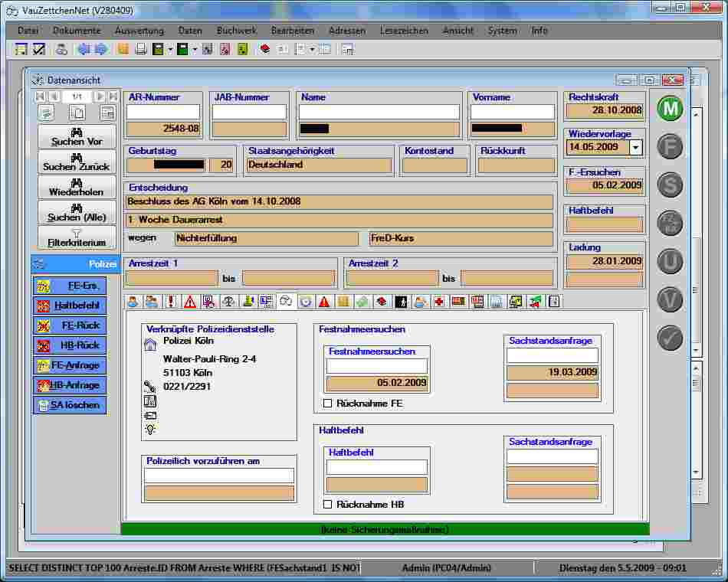Open the money banknote tab
728x582 pixels.
(362, 302)
